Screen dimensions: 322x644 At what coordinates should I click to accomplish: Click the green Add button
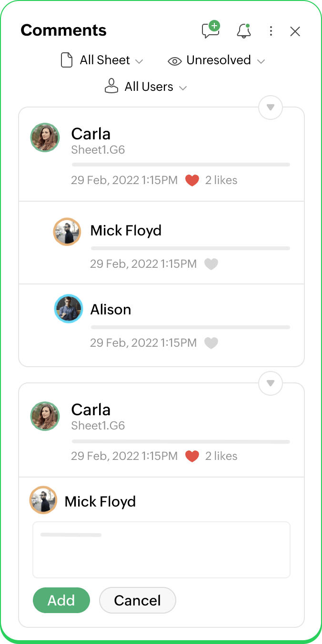pyautogui.click(x=61, y=600)
